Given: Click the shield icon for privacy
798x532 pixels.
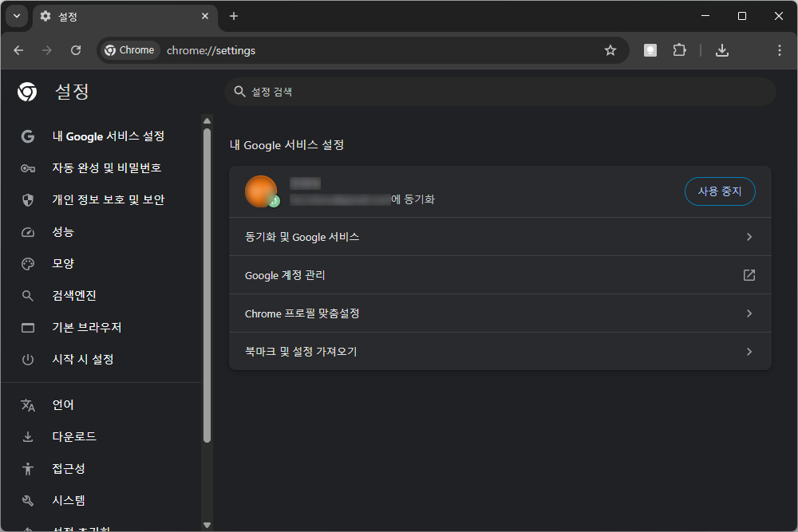Looking at the screenshot, I should pyautogui.click(x=28, y=200).
